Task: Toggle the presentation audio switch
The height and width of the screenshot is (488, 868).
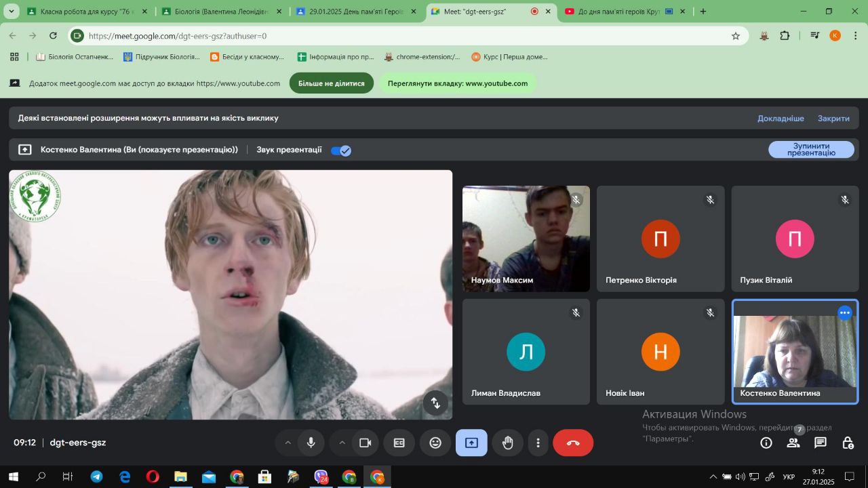Action: (x=341, y=150)
